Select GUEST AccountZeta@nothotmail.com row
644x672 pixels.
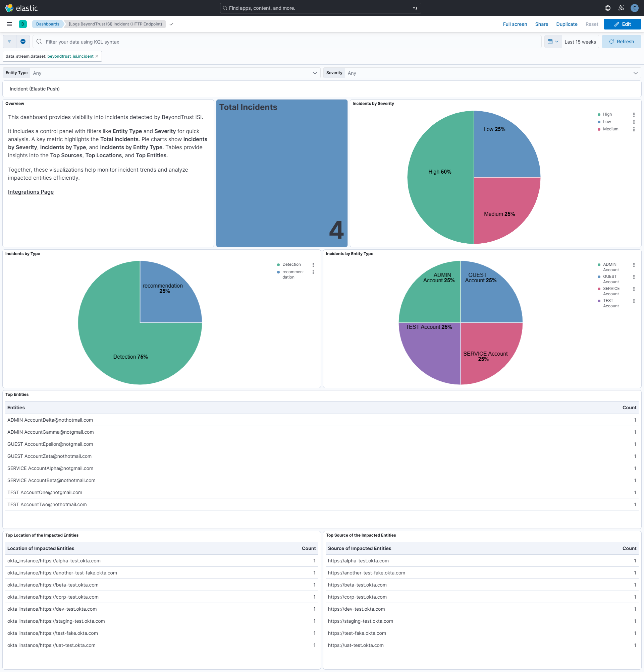pyautogui.click(x=322, y=456)
